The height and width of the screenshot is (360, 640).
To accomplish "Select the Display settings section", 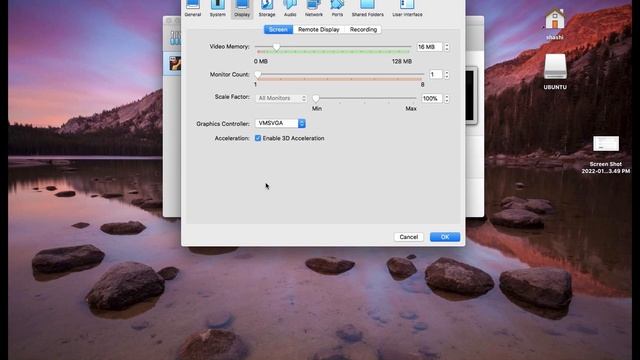I will coord(242,8).
